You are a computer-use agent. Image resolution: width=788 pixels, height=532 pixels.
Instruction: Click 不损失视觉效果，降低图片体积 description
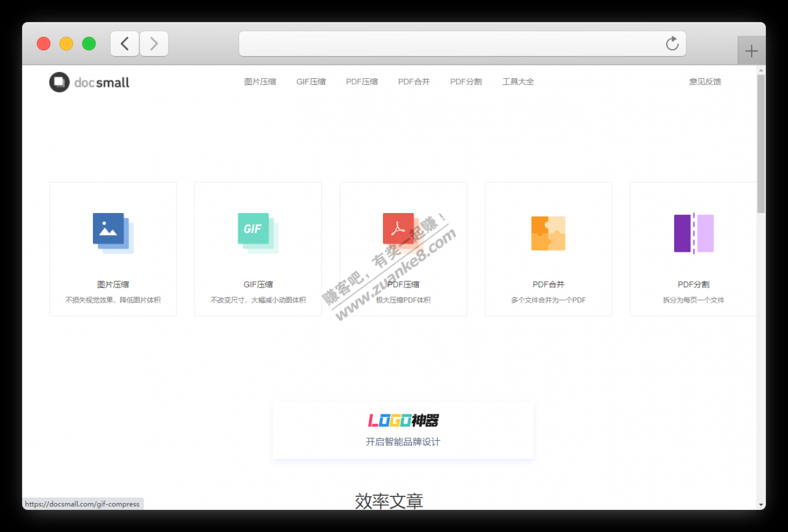point(113,300)
